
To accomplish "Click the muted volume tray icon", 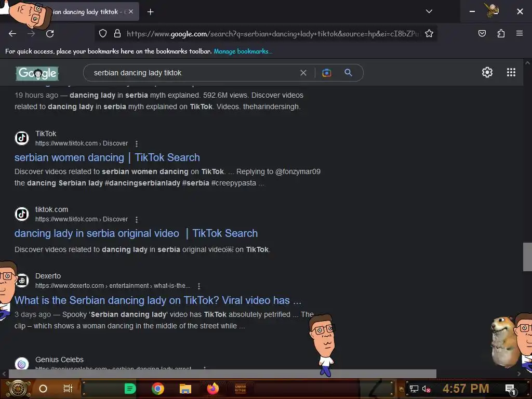I will click(426, 389).
